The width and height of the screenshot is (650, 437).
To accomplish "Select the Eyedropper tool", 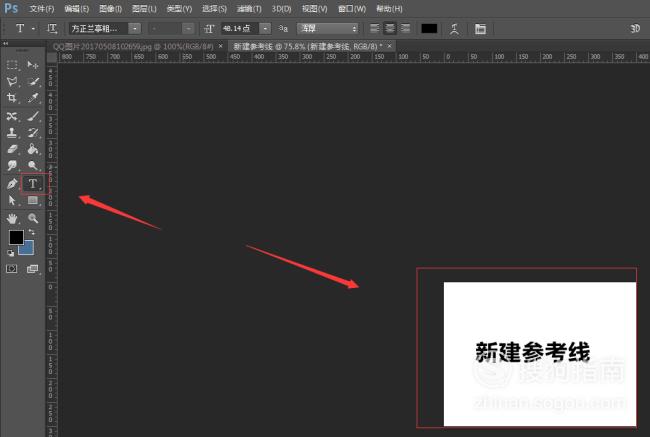I will click(32, 98).
